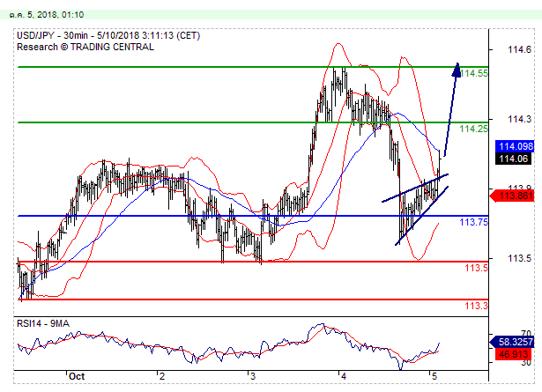Click the 114.3 price axis value
The image size is (542, 392).
520,119
